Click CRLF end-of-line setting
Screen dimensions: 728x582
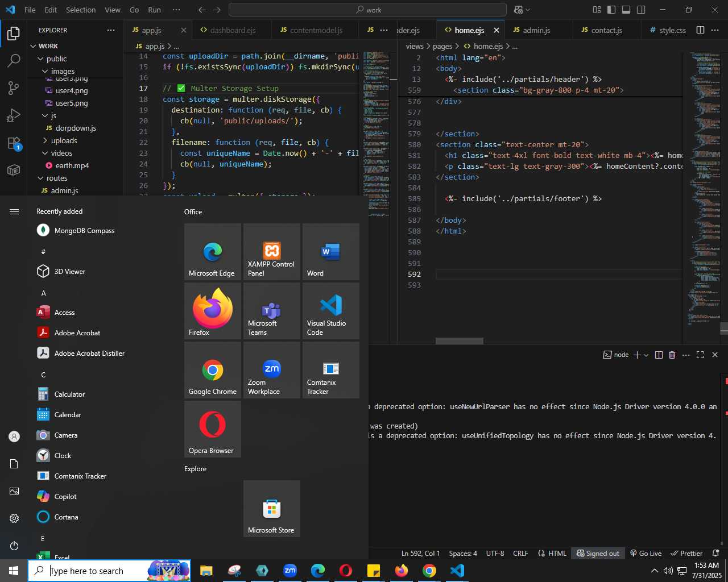[x=520, y=553]
